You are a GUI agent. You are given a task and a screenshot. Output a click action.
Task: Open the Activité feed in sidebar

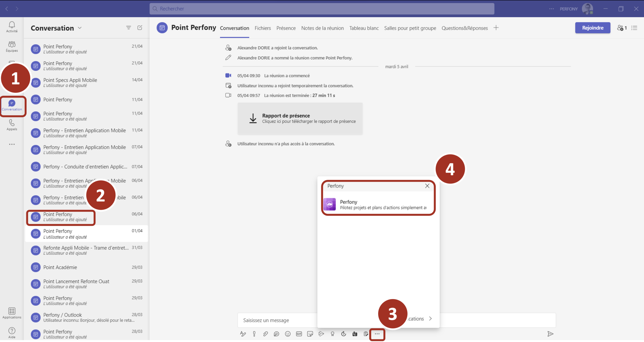(x=12, y=27)
